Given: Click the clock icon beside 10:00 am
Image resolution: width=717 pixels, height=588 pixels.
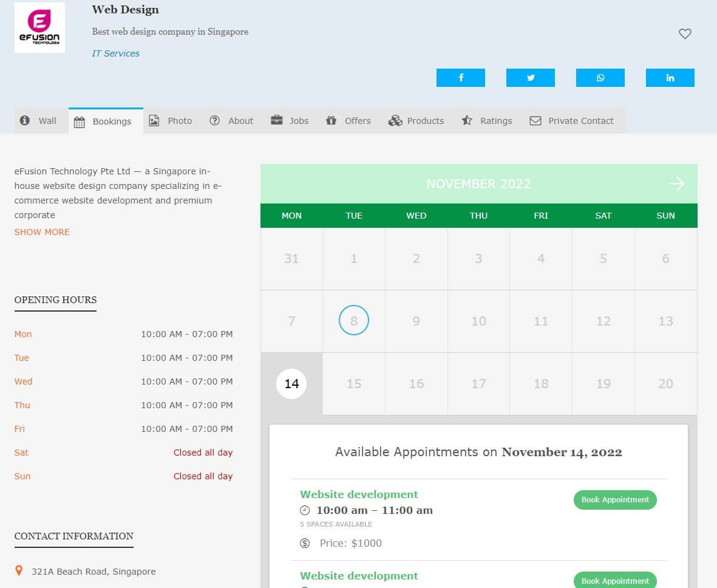Looking at the screenshot, I should [x=305, y=510].
